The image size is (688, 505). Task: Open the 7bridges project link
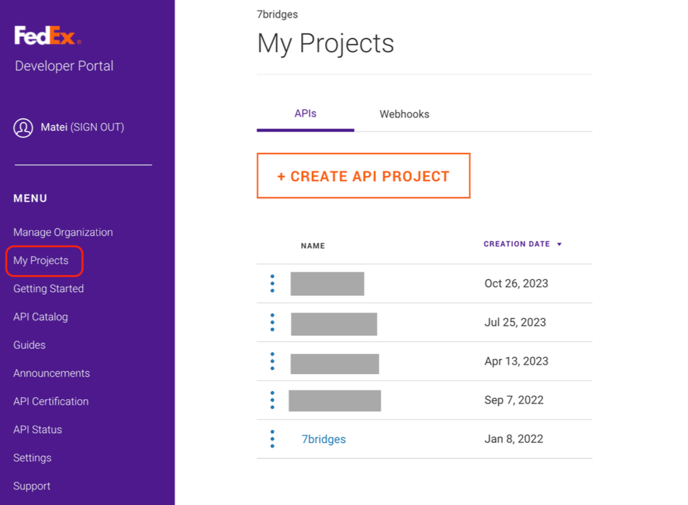click(x=323, y=439)
